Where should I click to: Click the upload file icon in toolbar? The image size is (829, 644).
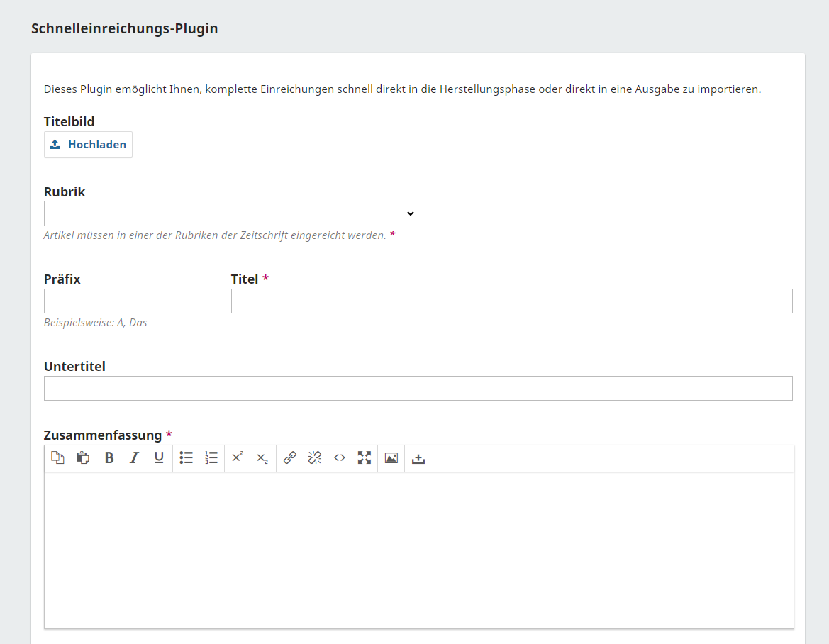click(x=418, y=458)
